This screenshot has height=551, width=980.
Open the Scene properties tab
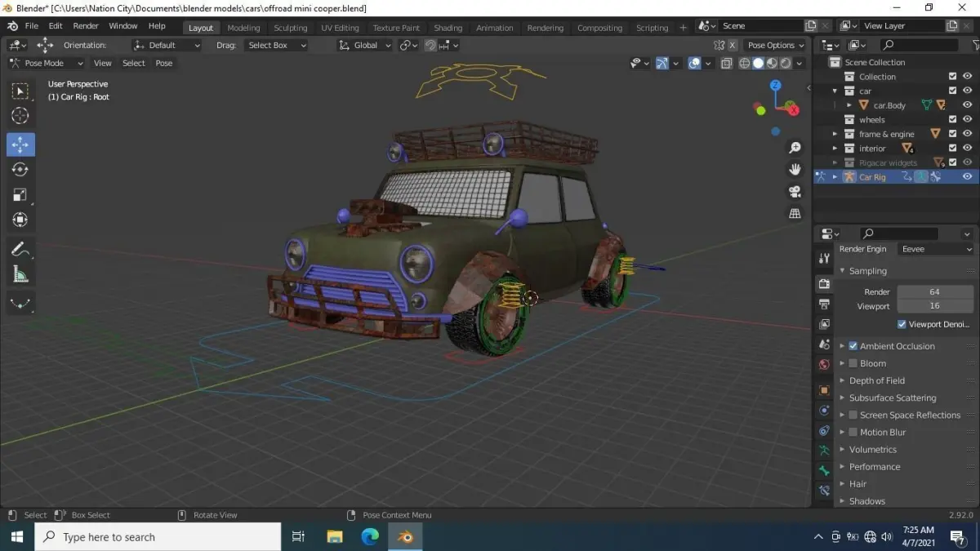pyautogui.click(x=824, y=344)
